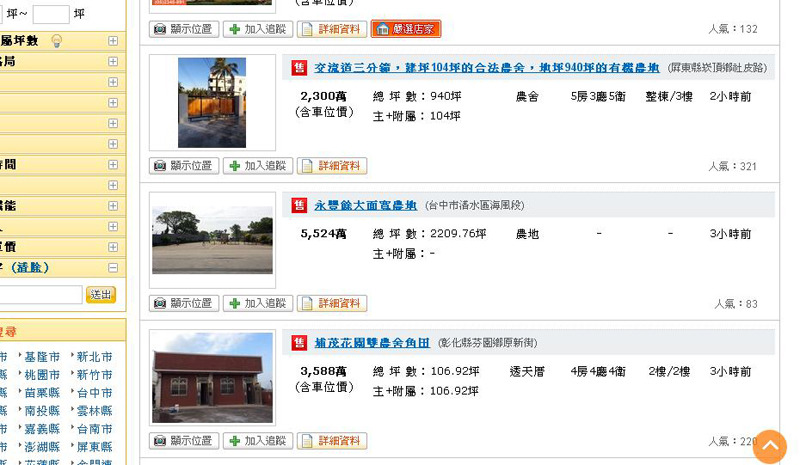The image size is (800, 465).
Task: Click 加入追蹤 for the 埔茂花園雙農舍角田 listing
Action: tap(258, 441)
